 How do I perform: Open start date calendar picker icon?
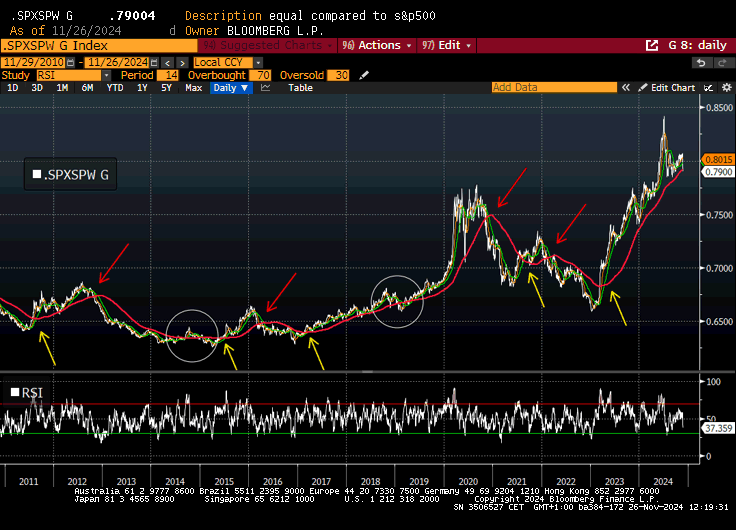click(70, 62)
